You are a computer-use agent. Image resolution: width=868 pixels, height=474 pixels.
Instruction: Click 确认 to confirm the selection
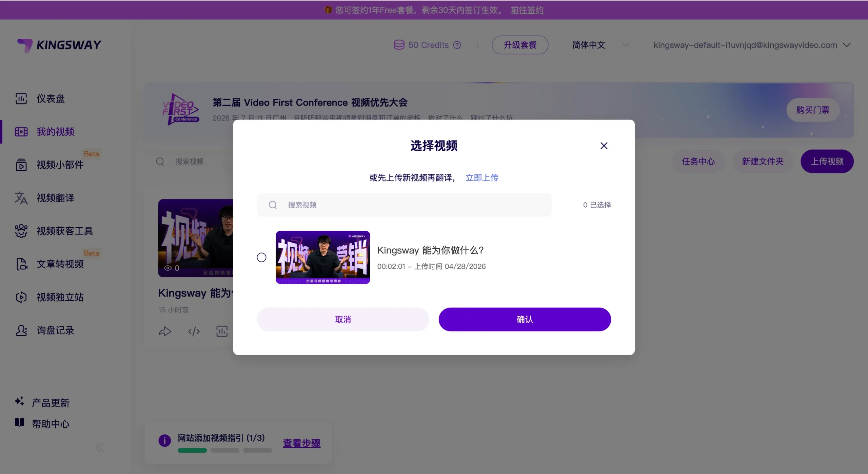point(525,319)
